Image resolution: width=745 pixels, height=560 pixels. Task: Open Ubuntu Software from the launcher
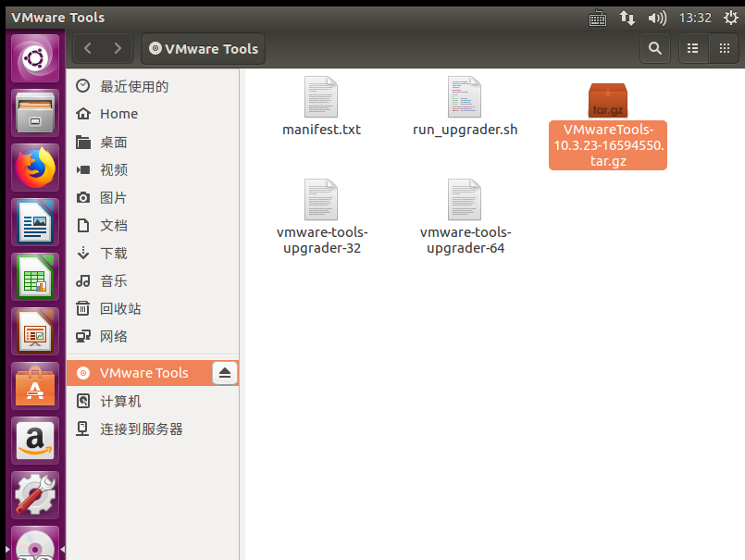point(35,387)
